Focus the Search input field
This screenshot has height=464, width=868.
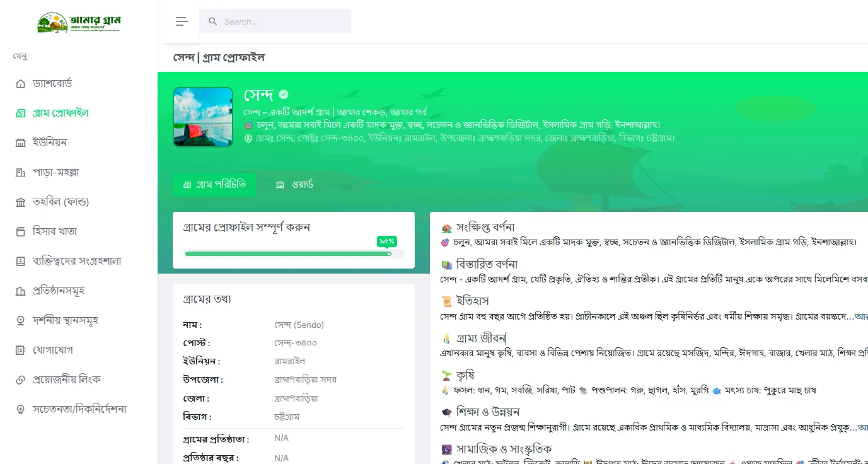(x=275, y=21)
